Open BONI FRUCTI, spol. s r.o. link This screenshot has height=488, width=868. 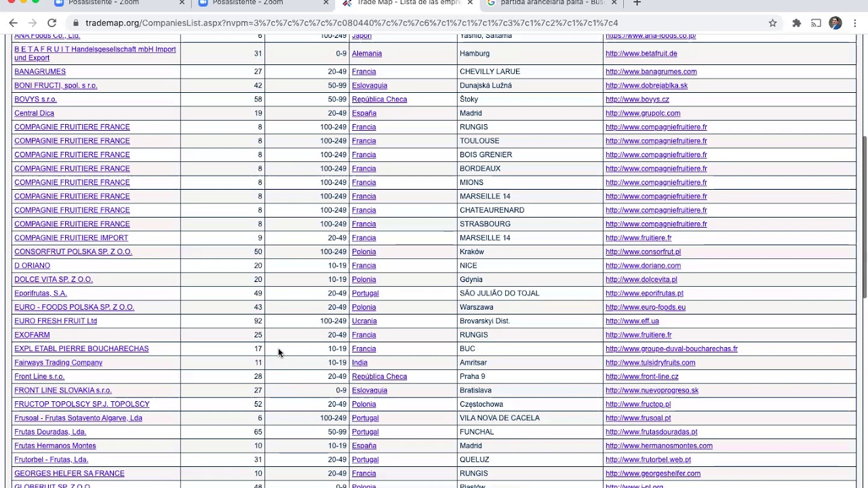tap(56, 85)
